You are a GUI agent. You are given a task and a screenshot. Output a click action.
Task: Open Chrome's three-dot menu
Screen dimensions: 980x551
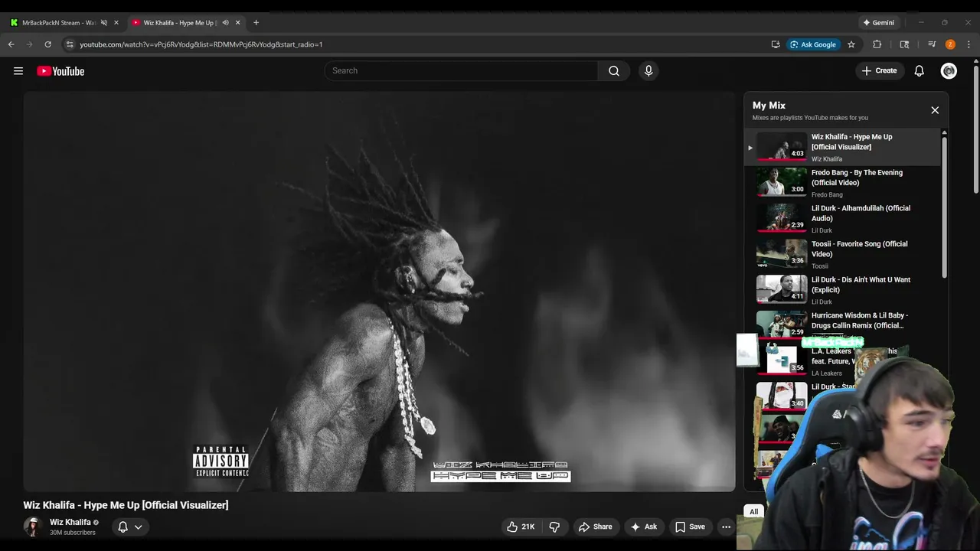click(969, 44)
